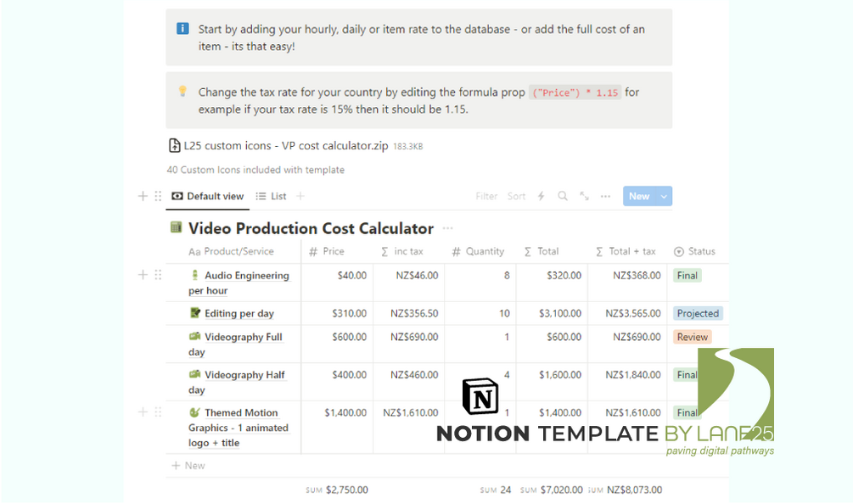Image resolution: width=853 pixels, height=504 pixels.
Task: Click the plus icon beside Audio Engineering row
Action: pos(143,275)
